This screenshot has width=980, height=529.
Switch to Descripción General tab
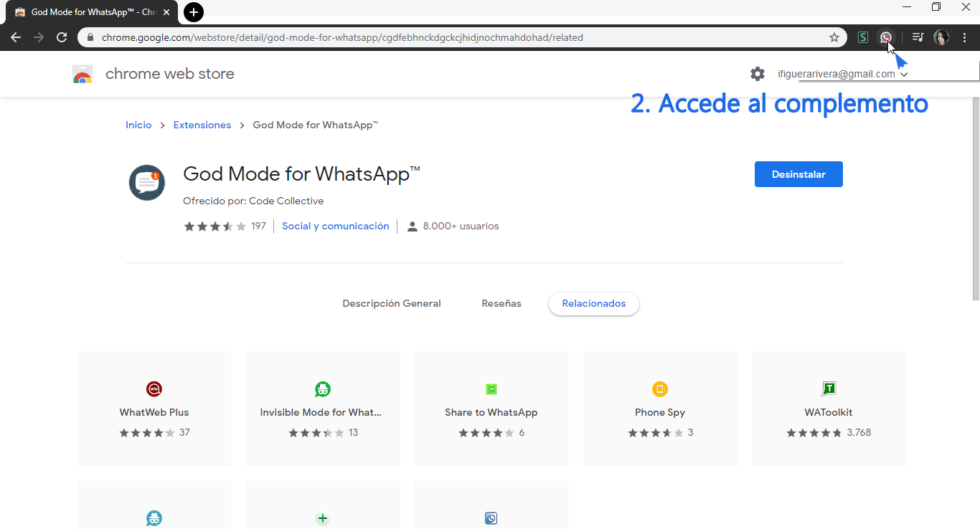[x=392, y=303]
